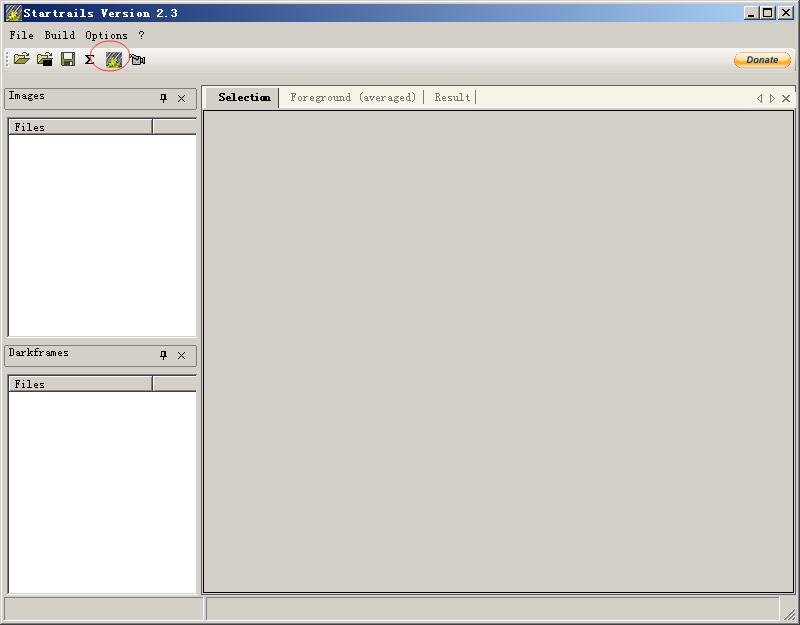
Task: Maximize the Startrails window
Action: 768,13
